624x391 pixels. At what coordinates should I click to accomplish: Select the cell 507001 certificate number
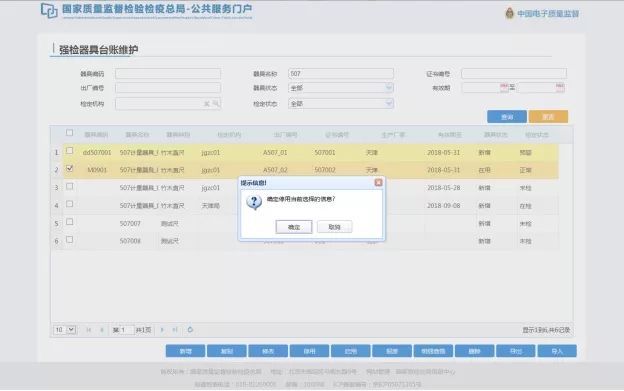(x=325, y=152)
